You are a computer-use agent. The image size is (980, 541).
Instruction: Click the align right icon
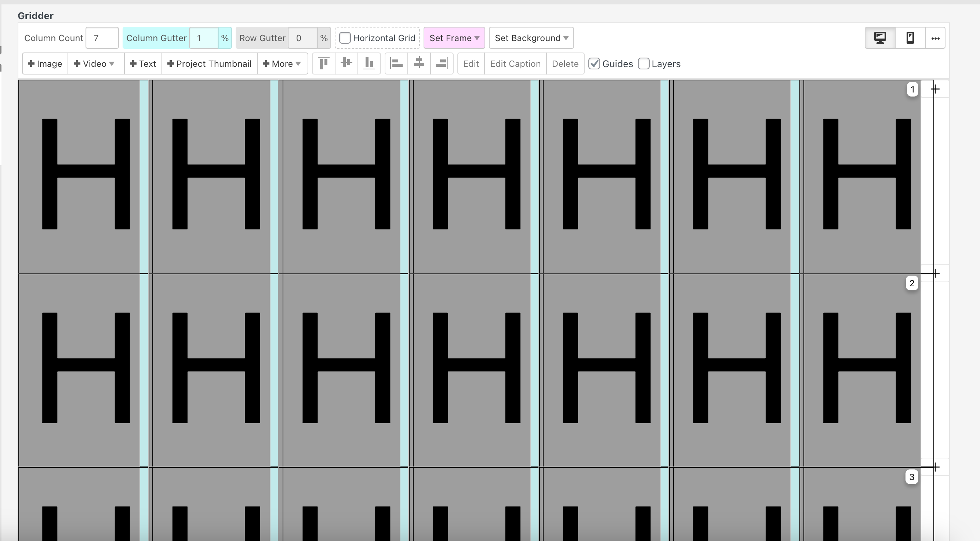pos(442,63)
